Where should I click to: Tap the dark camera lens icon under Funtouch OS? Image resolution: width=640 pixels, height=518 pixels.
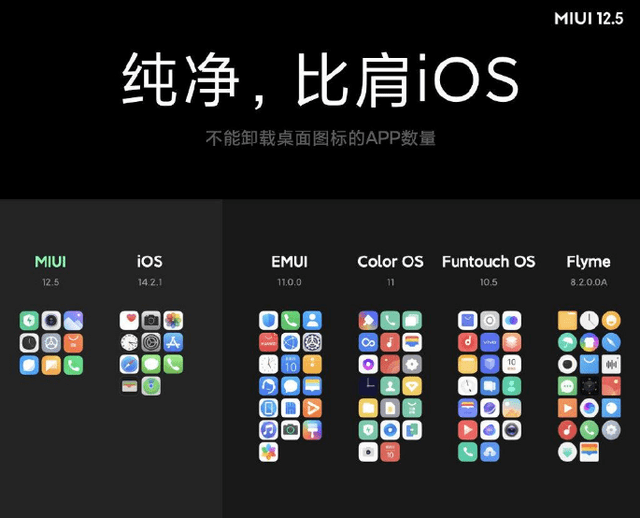(x=511, y=430)
